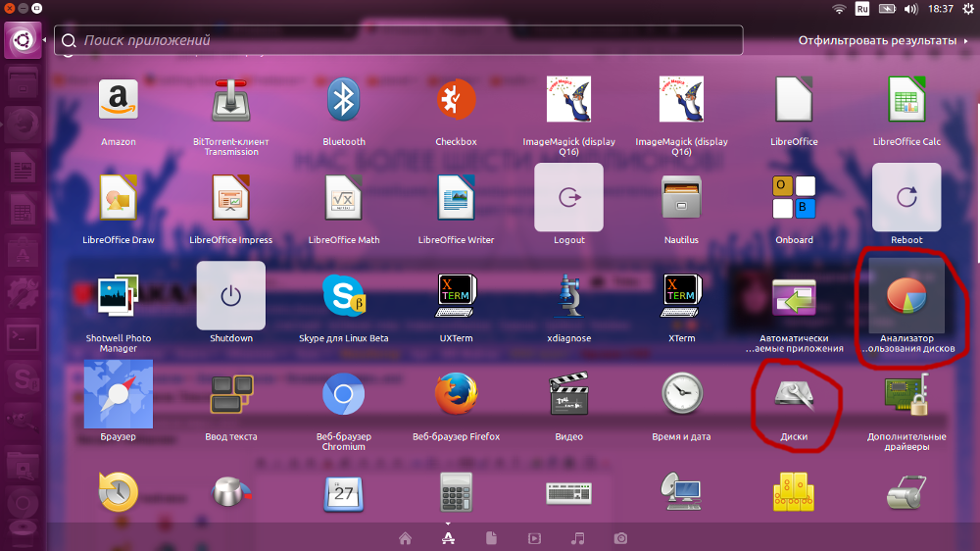Open LibreOffice Math

coord(343,198)
